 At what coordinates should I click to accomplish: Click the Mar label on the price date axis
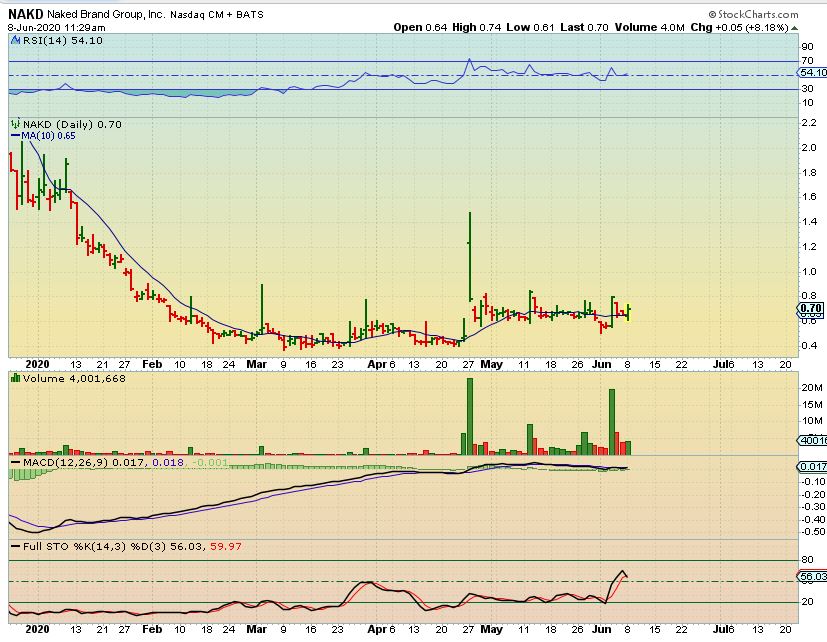point(257,365)
